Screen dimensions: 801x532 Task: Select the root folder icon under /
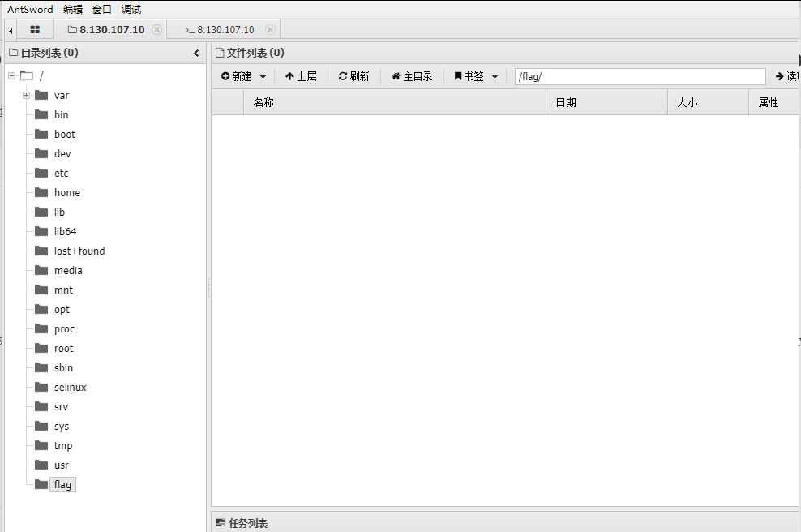click(x=41, y=348)
